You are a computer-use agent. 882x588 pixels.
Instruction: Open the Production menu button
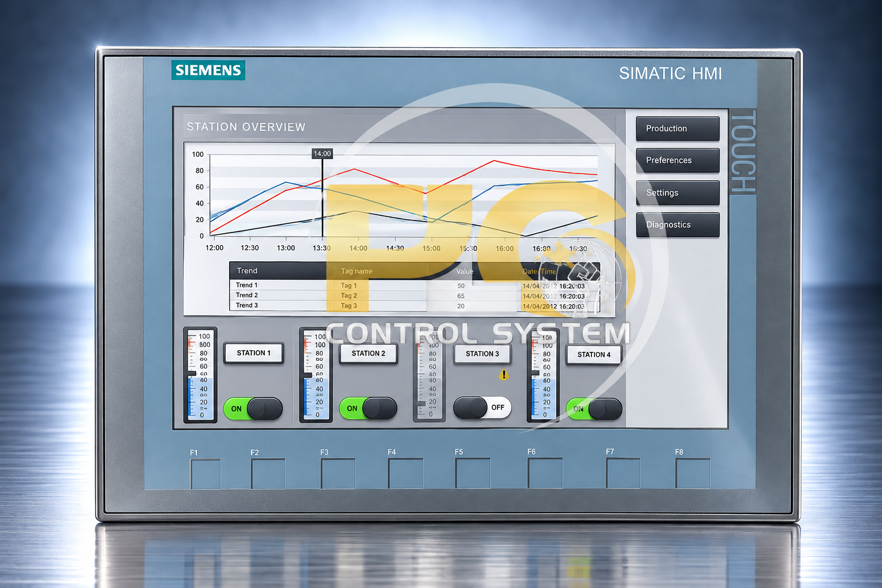click(678, 129)
